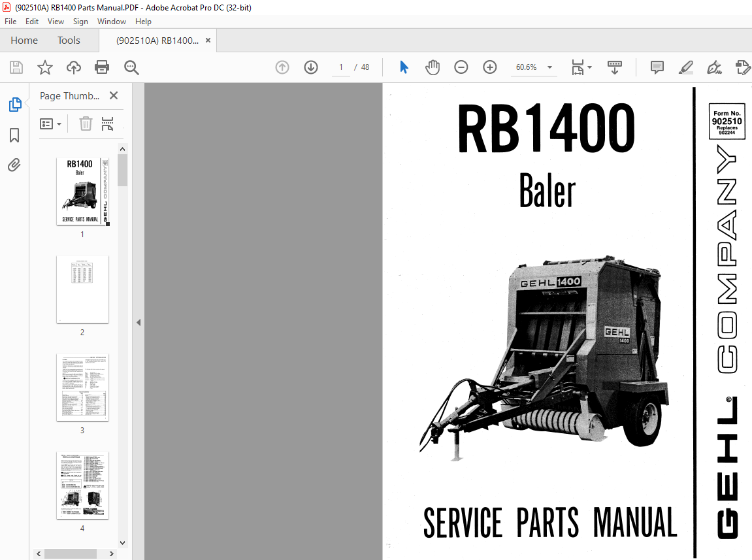This screenshot has width=752, height=560.
Task: Select page 1 thumbnail
Action: [x=82, y=191]
